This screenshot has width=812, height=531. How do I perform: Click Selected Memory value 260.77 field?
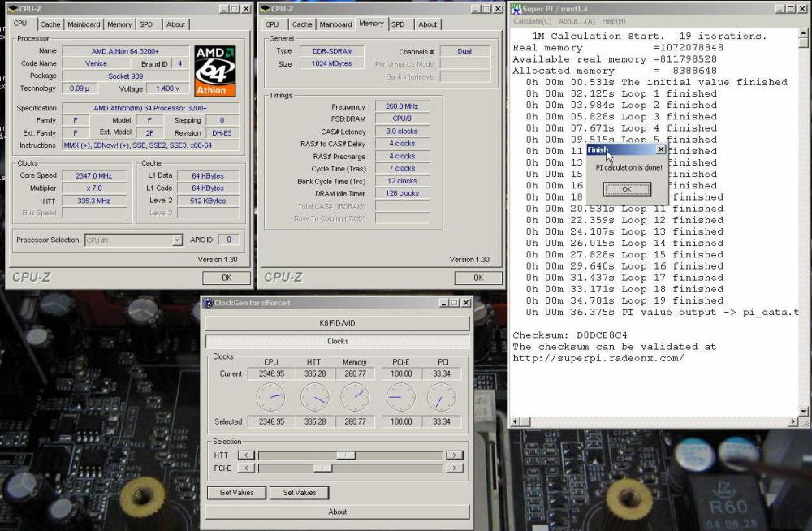[355, 421]
